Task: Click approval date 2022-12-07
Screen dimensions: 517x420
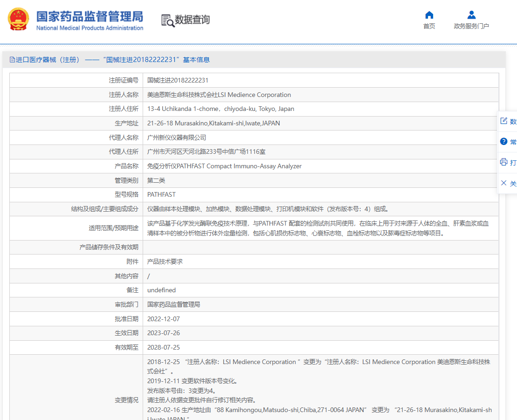Action: [164, 319]
